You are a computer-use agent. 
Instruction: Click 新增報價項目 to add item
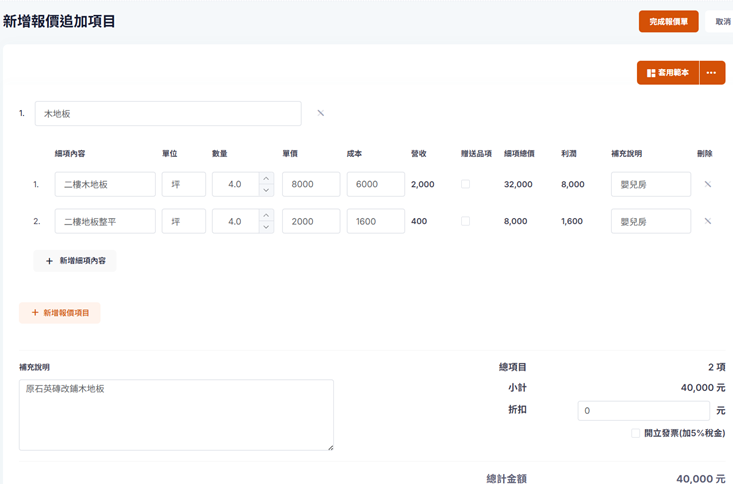(60, 313)
